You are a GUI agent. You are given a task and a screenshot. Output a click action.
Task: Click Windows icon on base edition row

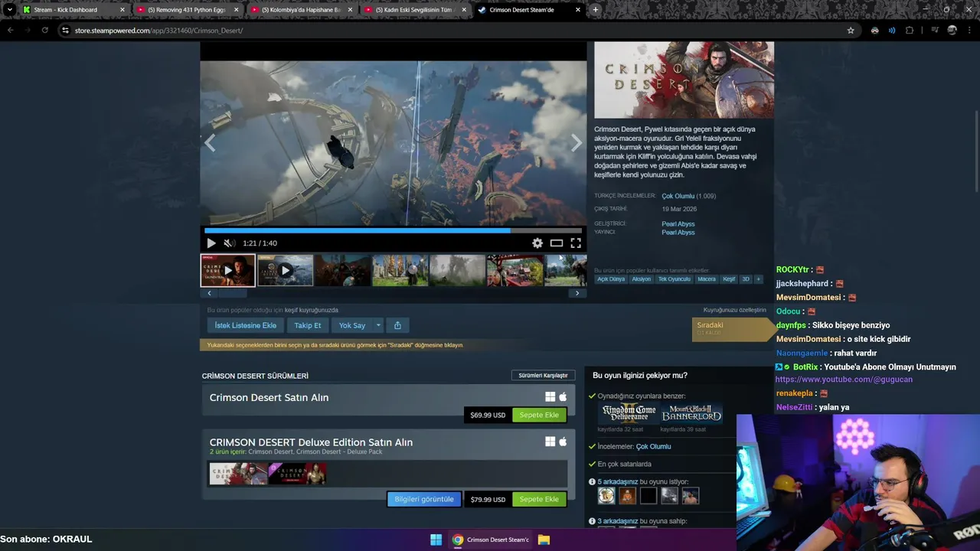click(x=550, y=396)
